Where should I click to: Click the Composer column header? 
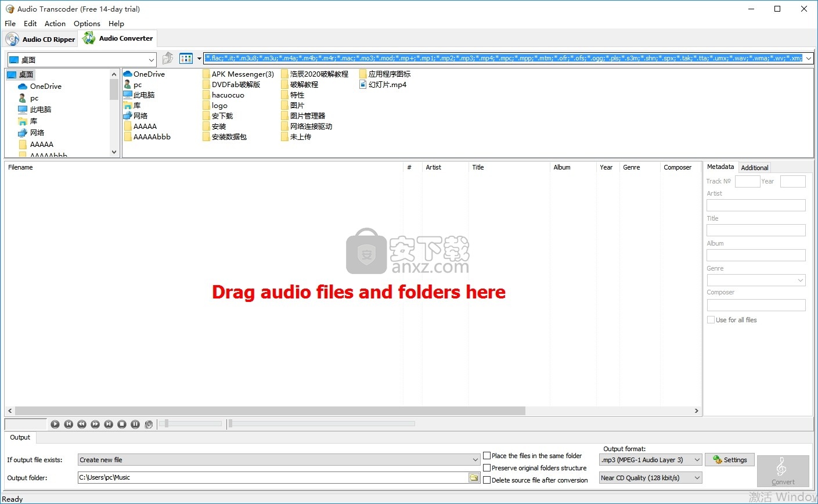680,167
